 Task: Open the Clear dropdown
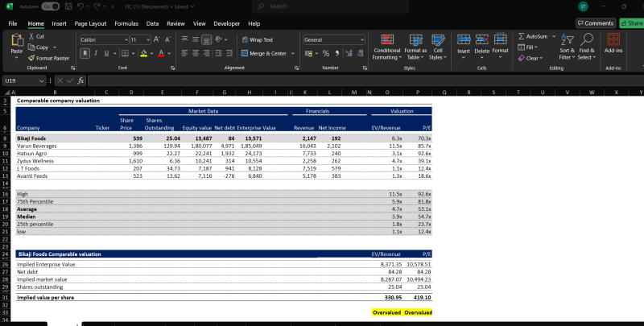coord(530,58)
